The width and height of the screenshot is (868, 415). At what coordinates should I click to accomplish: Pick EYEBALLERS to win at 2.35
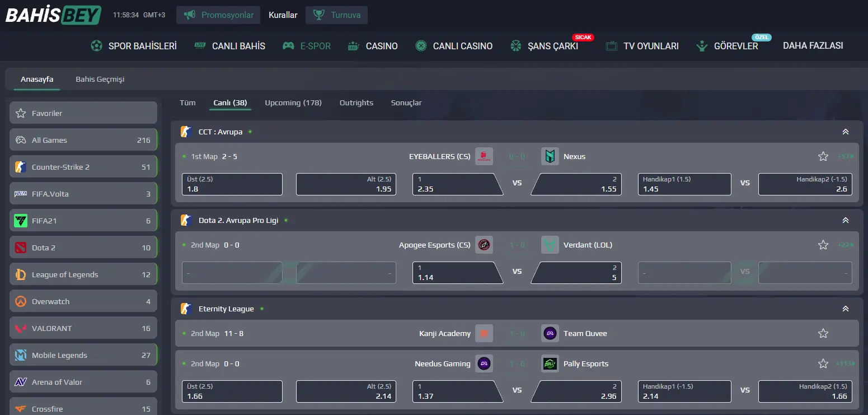(457, 184)
